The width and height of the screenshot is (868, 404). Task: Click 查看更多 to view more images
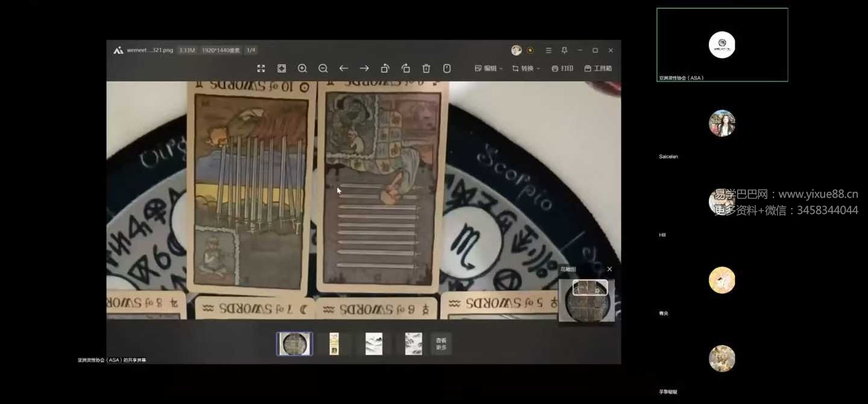[x=441, y=344]
